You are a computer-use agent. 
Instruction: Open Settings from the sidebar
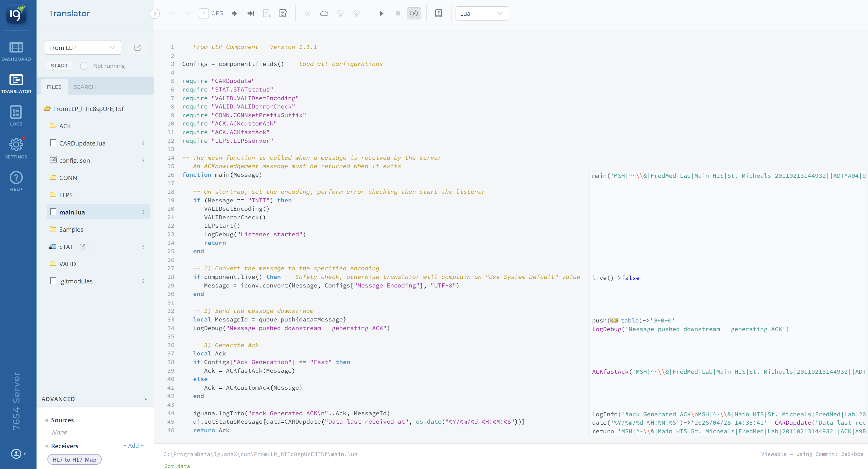click(x=16, y=148)
